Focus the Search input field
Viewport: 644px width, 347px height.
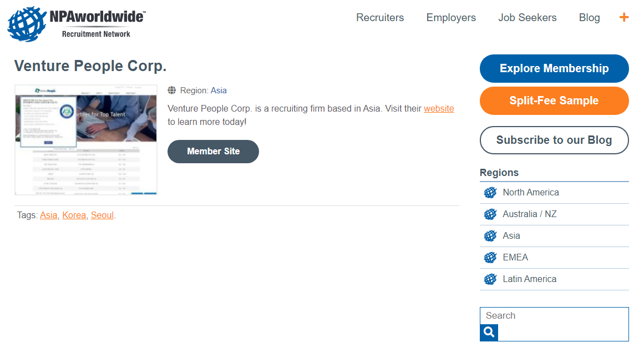[x=554, y=316]
